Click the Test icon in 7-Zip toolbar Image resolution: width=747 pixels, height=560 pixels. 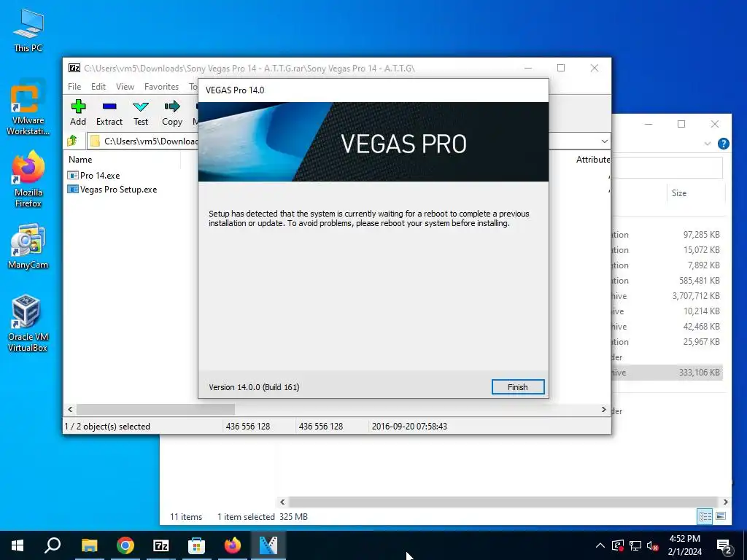[x=141, y=112]
